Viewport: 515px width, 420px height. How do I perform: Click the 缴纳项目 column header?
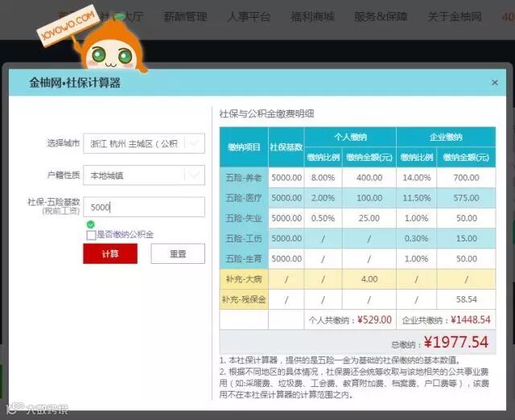244,147
